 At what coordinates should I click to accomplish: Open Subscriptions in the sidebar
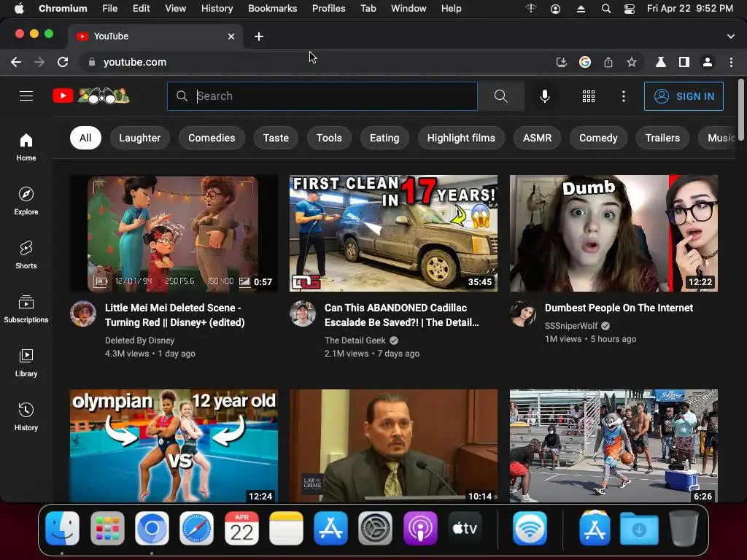pos(26,309)
